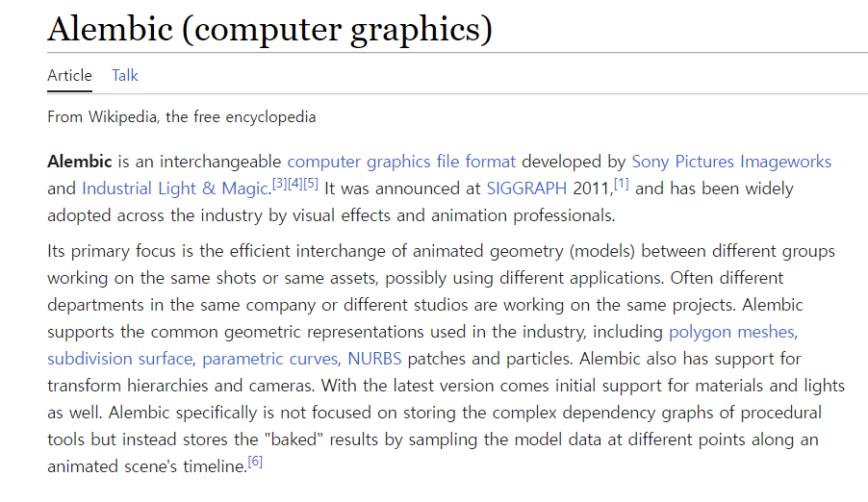The width and height of the screenshot is (868, 502).
Task: Jump to footnote [6]
Action: (x=255, y=462)
